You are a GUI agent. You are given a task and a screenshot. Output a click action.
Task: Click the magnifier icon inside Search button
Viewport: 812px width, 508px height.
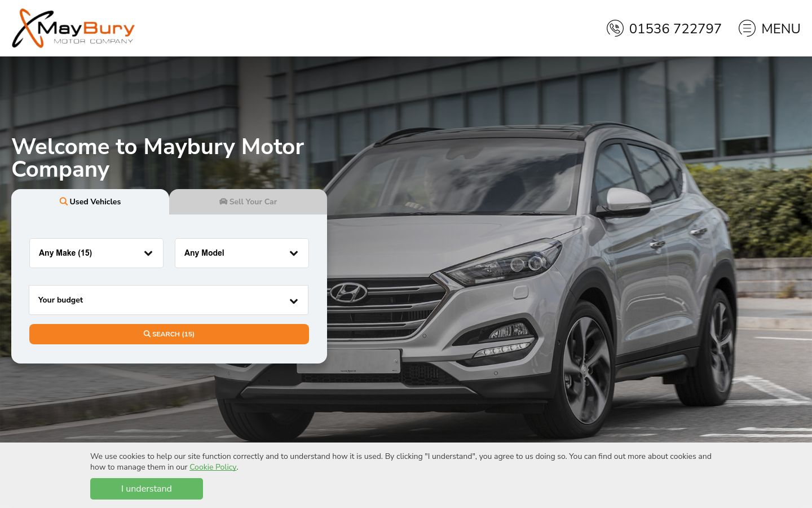[147, 334]
